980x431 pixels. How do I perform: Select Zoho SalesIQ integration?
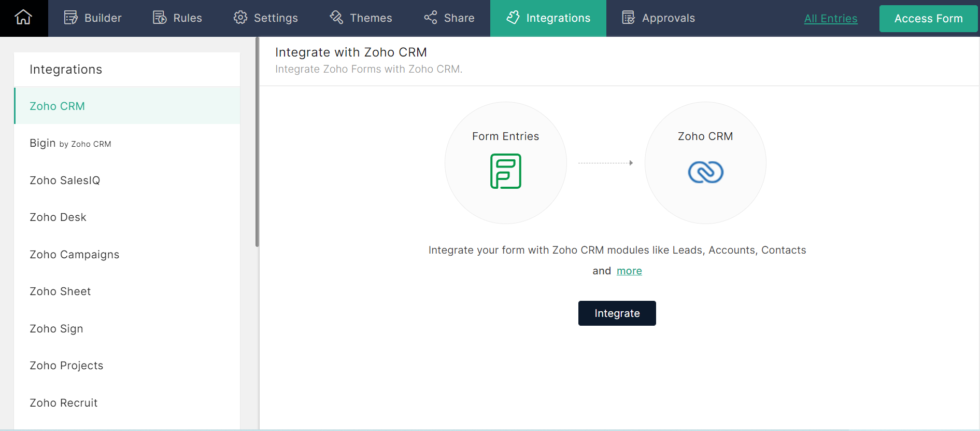[x=127, y=180]
